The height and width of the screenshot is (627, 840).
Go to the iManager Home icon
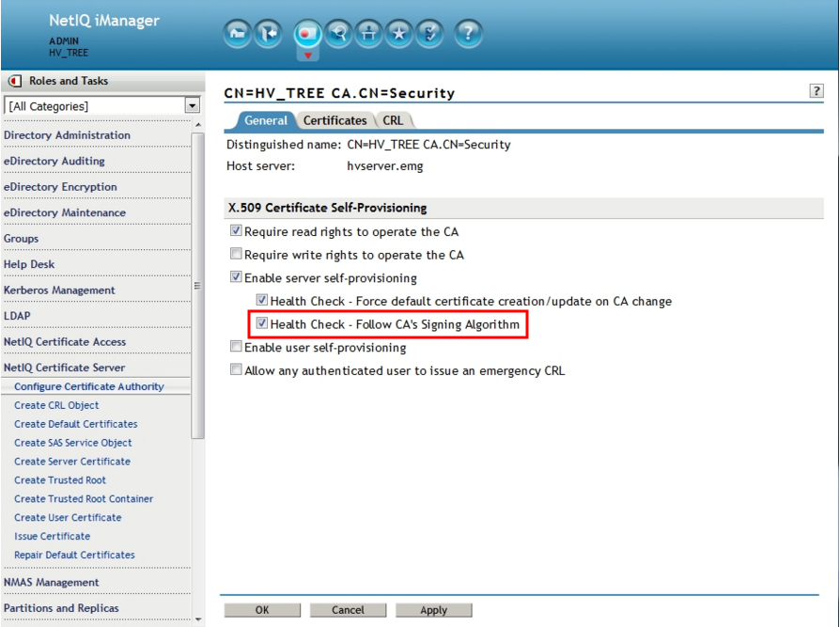pyautogui.click(x=237, y=34)
